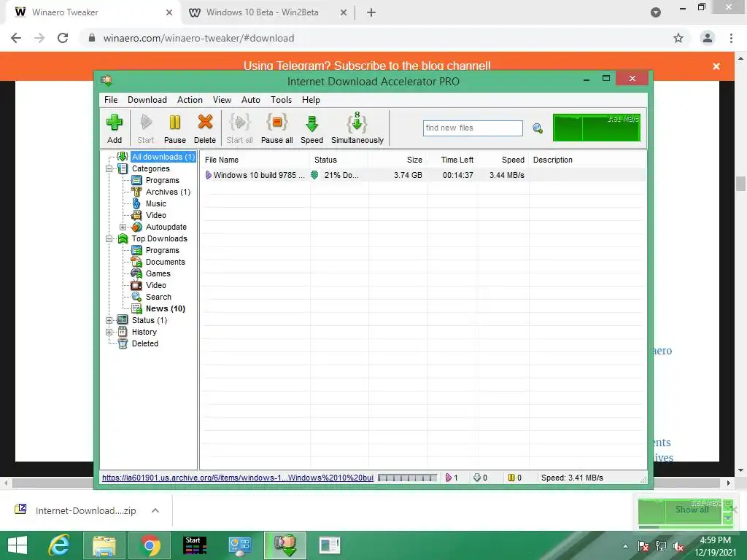747x560 pixels.
Task: Open options for Internet-Download zip in downloads bar
Action: (155, 510)
